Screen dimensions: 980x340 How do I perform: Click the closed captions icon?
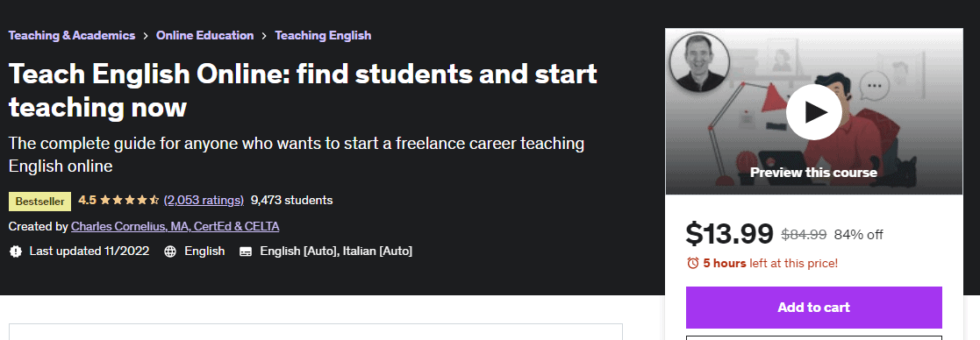click(x=246, y=251)
